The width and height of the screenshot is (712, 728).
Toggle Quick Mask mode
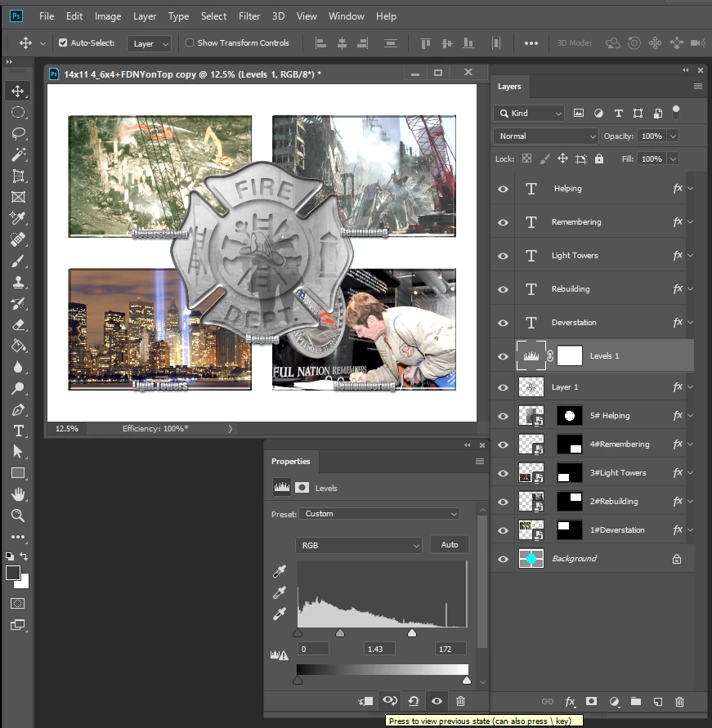point(18,604)
